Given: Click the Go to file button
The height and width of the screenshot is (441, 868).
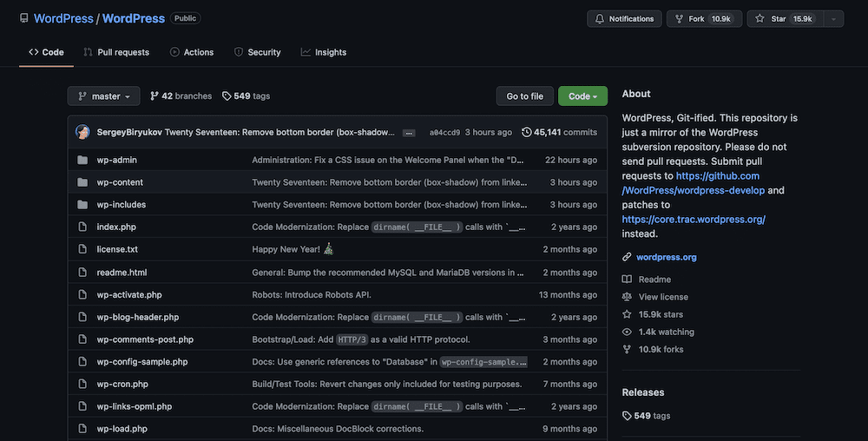Looking at the screenshot, I should (525, 95).
